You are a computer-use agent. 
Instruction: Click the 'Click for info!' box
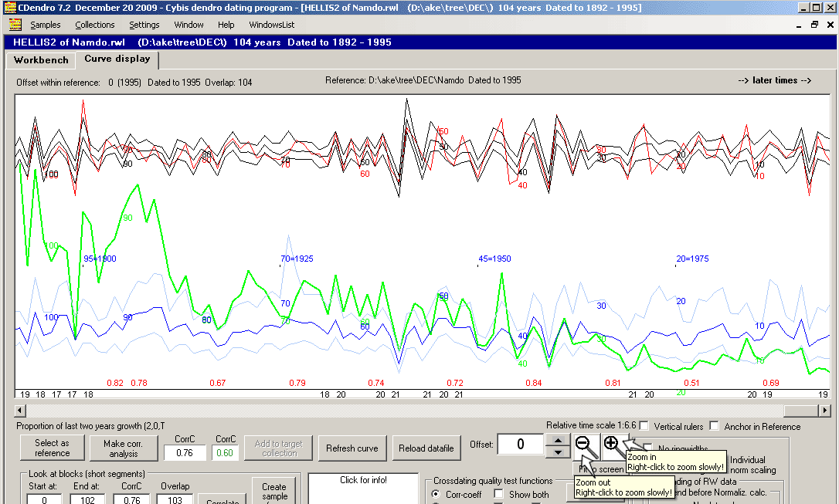[363, 489]
